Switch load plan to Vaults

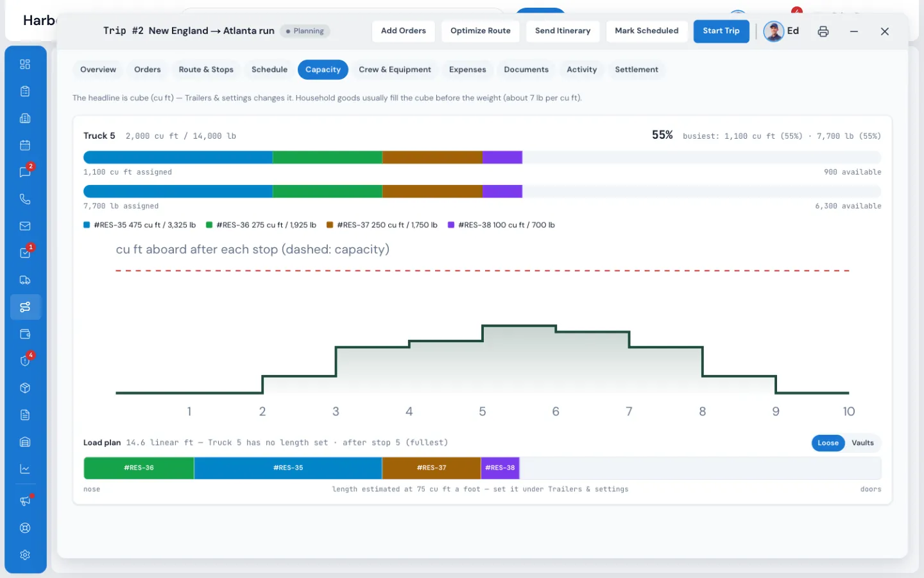point(862,443)
